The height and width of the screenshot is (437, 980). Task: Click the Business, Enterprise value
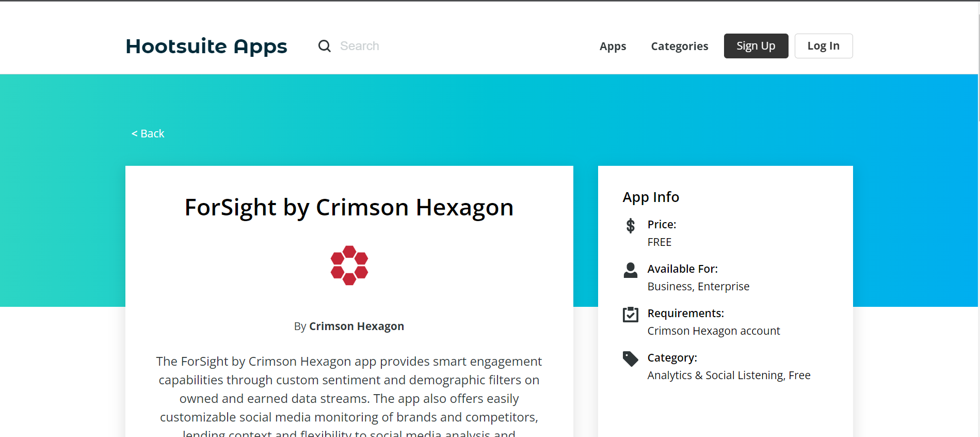pos(698,287)
